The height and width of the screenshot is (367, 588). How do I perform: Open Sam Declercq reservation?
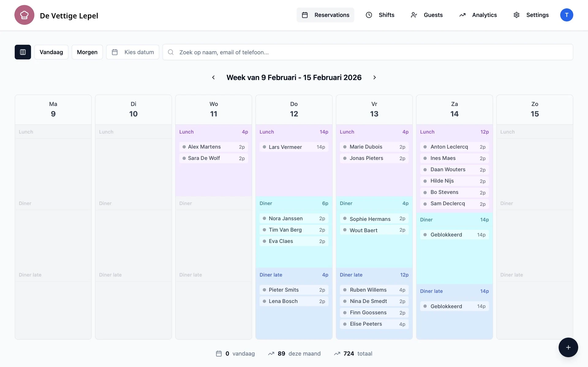pos(454,204)
